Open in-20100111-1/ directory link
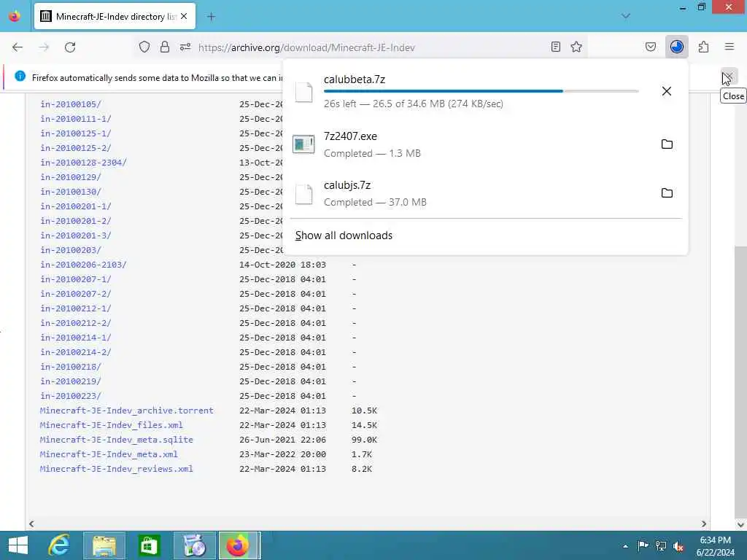 coord(75,119)
